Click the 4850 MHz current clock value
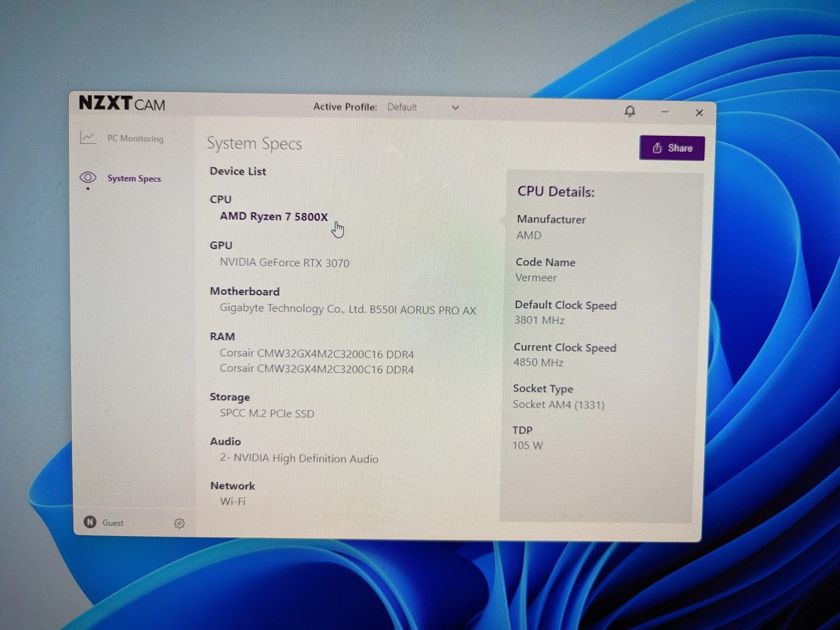Viewport: 840px width, 630px height. (x=538, y=362)
